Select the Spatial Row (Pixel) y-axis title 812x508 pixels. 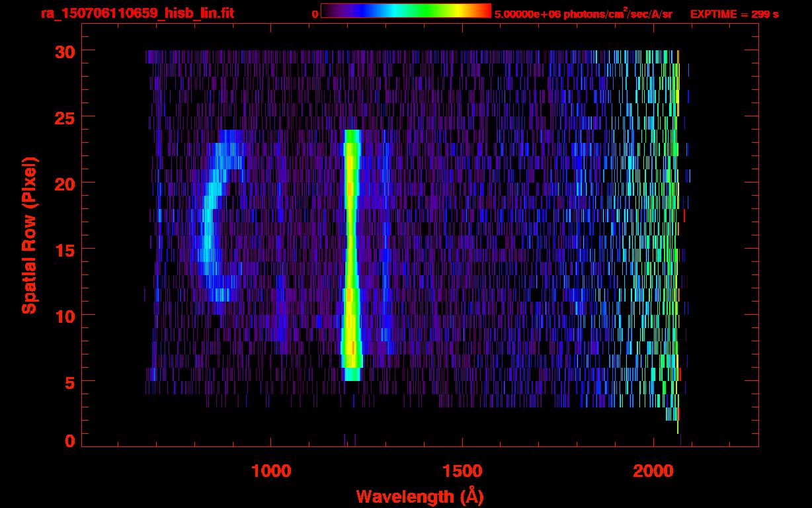(x=29, y=235)
